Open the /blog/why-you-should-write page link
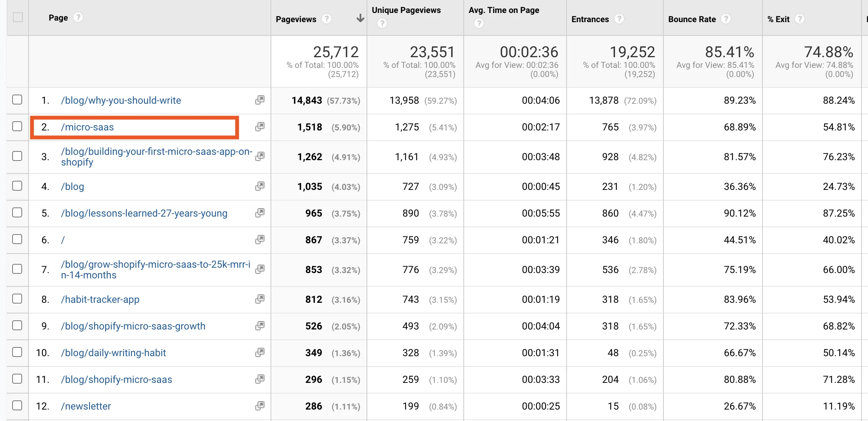Viewport: 868px width, 421px height. pos(121,100)
